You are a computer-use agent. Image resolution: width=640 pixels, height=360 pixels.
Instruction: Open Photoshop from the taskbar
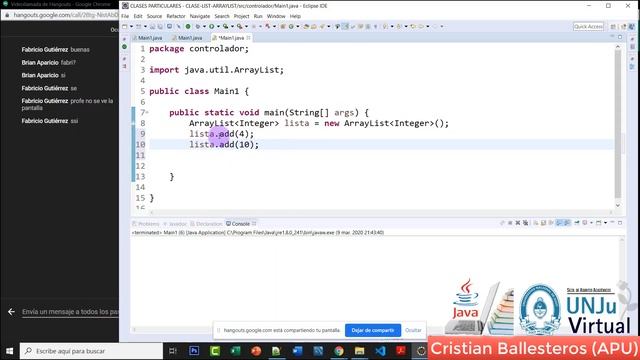click(194, 351)
